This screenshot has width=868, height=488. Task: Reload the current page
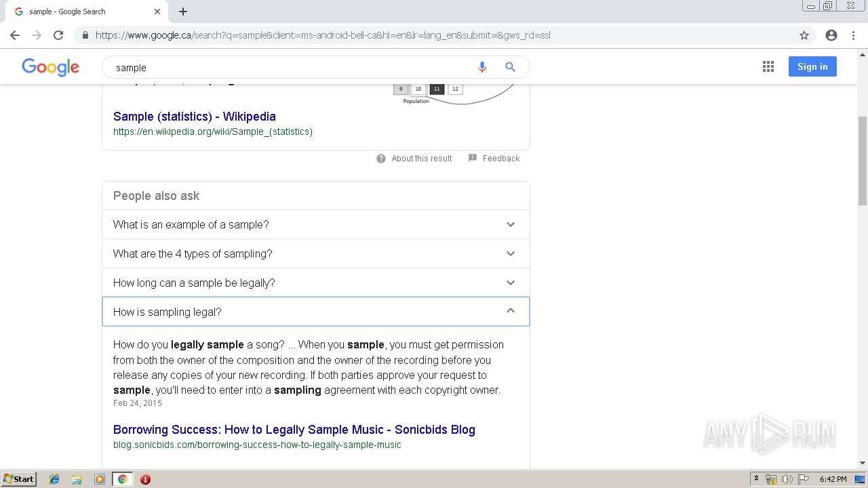(58, 35)
